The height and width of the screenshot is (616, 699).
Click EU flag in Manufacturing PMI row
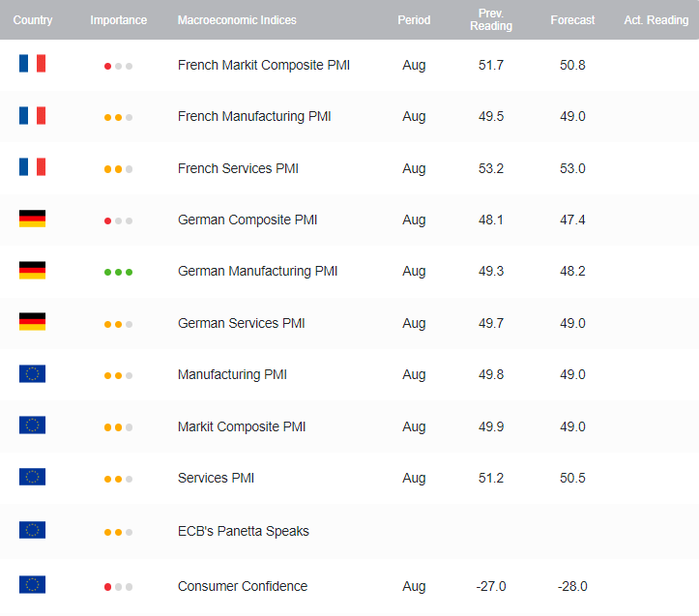tap(32, 374)
